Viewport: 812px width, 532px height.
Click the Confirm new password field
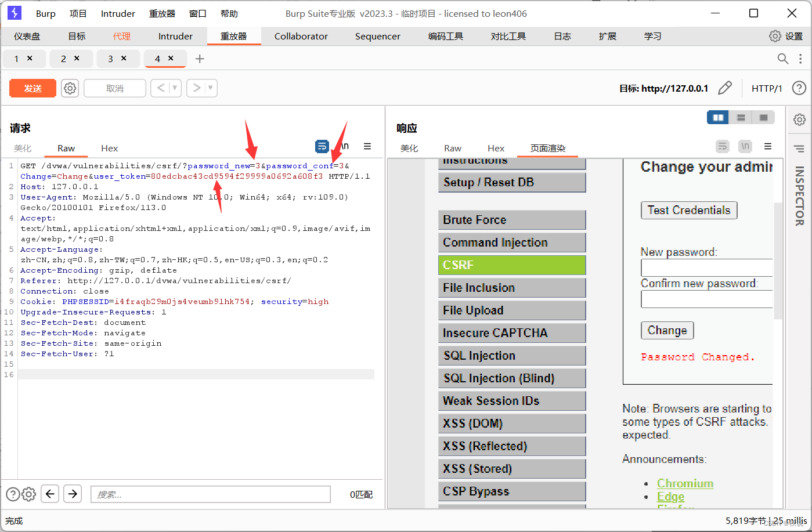click(706, 299)
